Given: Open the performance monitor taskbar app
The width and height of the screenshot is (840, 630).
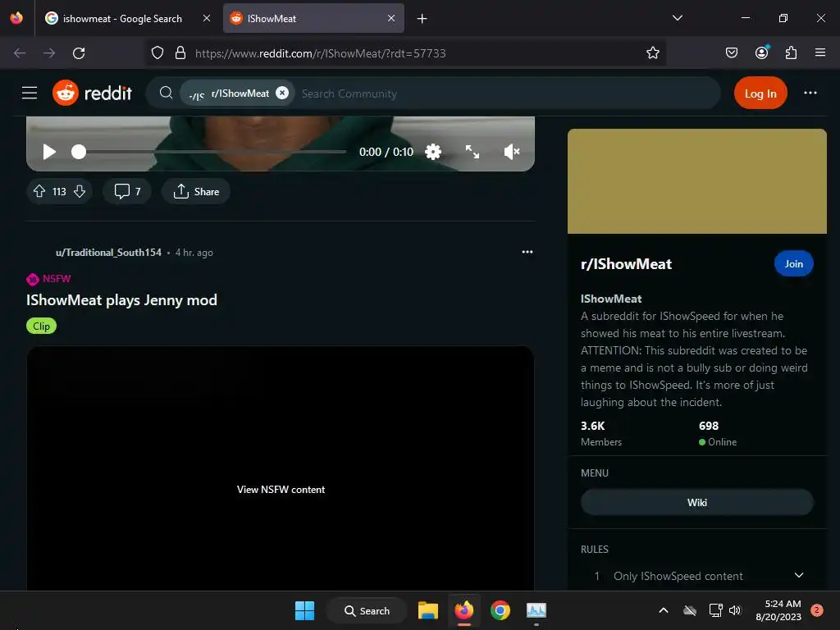Looking at the screenshot, I should [536, 610].
